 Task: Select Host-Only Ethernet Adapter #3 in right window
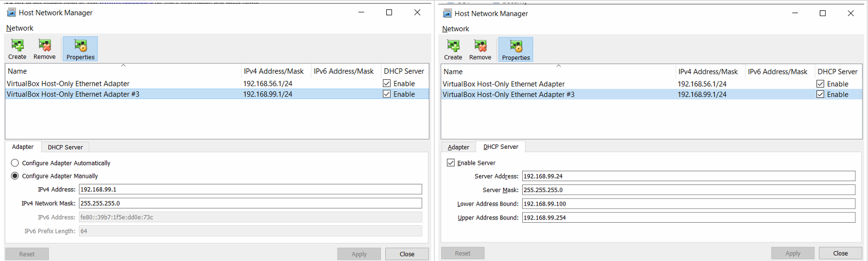(509, 95)
